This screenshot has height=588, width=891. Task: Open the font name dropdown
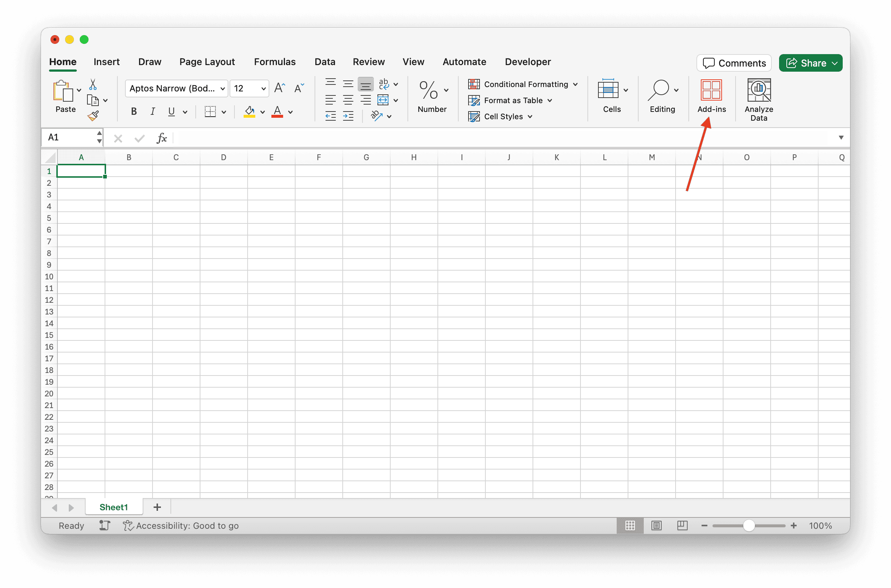click(223, 89)
